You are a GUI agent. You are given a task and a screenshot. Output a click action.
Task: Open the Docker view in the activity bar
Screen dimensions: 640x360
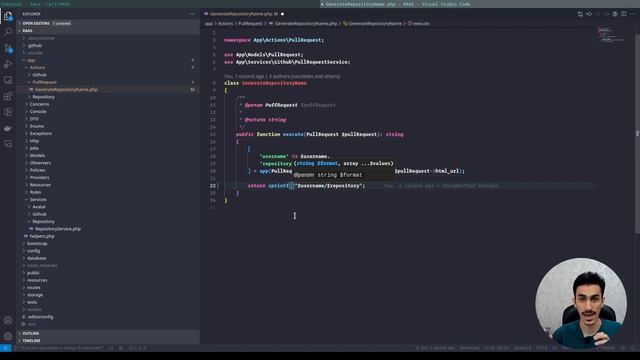(8, 128)
